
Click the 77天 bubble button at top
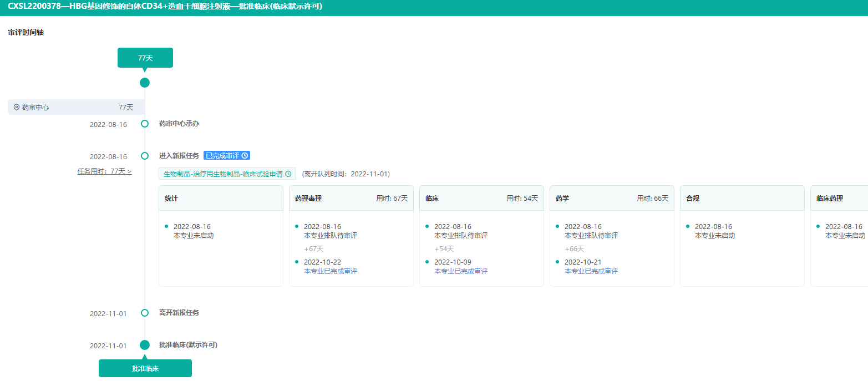[x=145, y=58]
